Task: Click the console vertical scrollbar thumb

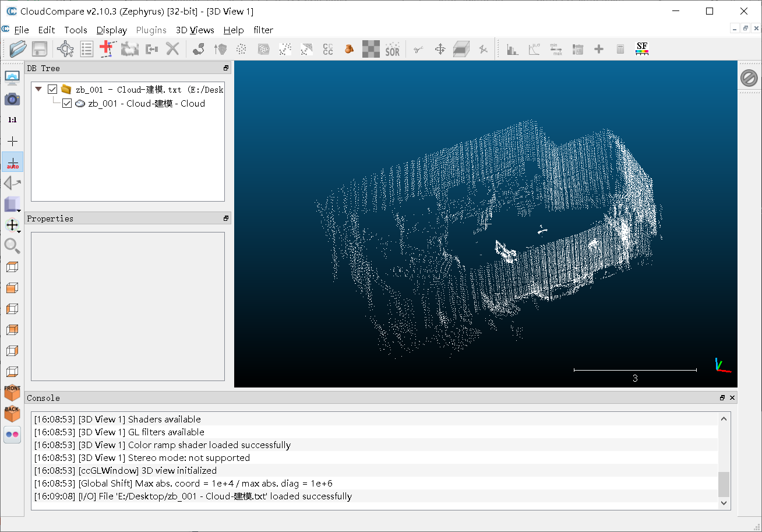Action: 724,484
